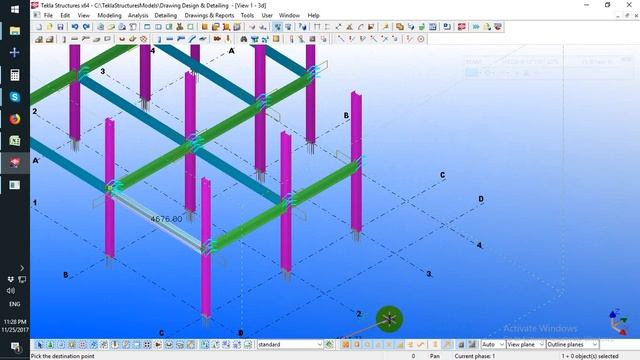Open the component catalog binoculars icon

click(244, 39)
